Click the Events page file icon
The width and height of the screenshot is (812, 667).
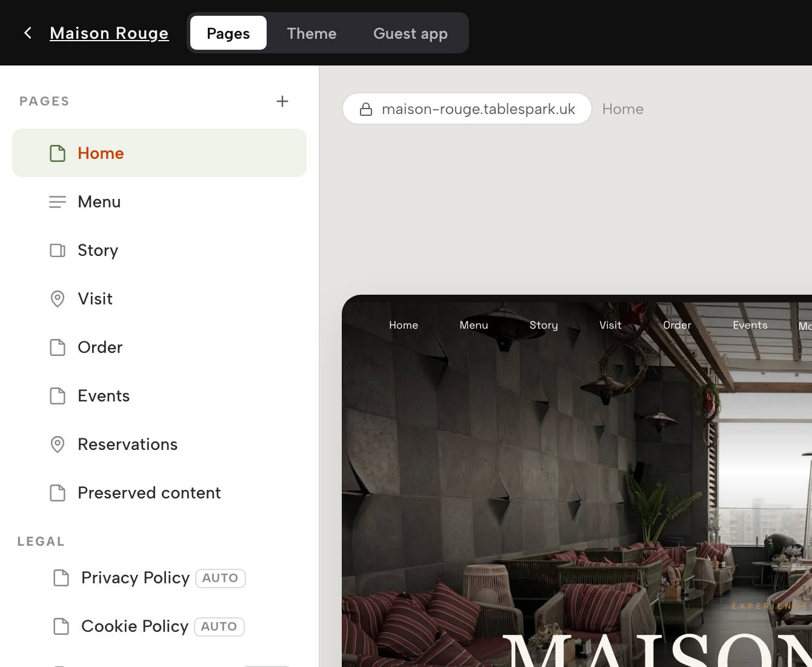[x=58, y=396]
